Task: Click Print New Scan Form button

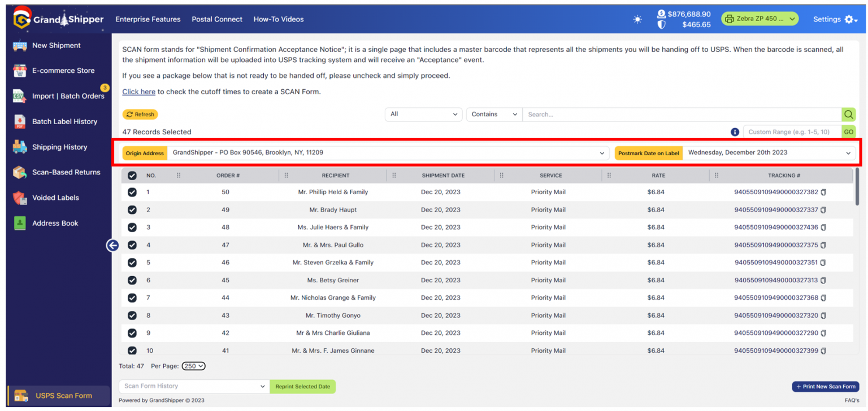Action: pyautogui.click(x=826, y=387)
